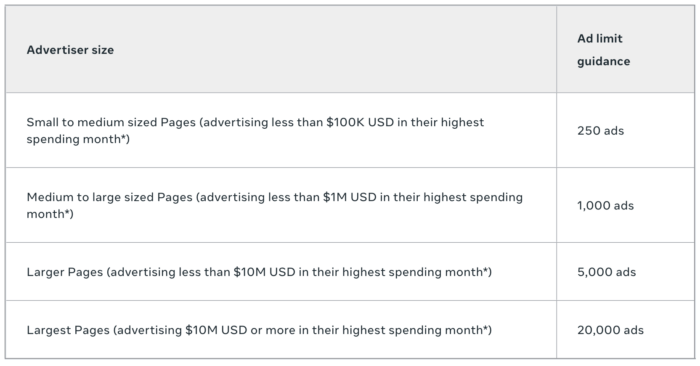This screenshot has height=366, width=700.
Task: Select the "Ad limit guidance" column header
Action: [x=604, y=50]
